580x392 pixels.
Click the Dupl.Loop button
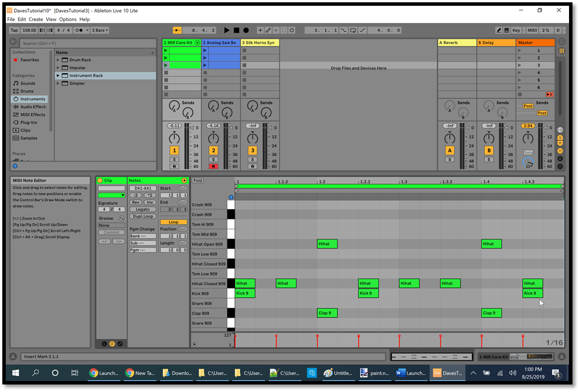coord(143,216)
